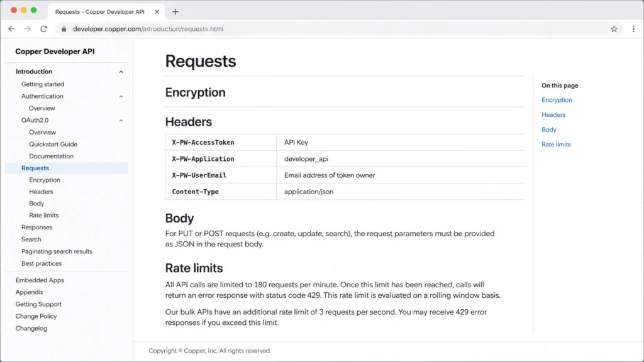Open the Overview page under Authentication

[42, 108]
